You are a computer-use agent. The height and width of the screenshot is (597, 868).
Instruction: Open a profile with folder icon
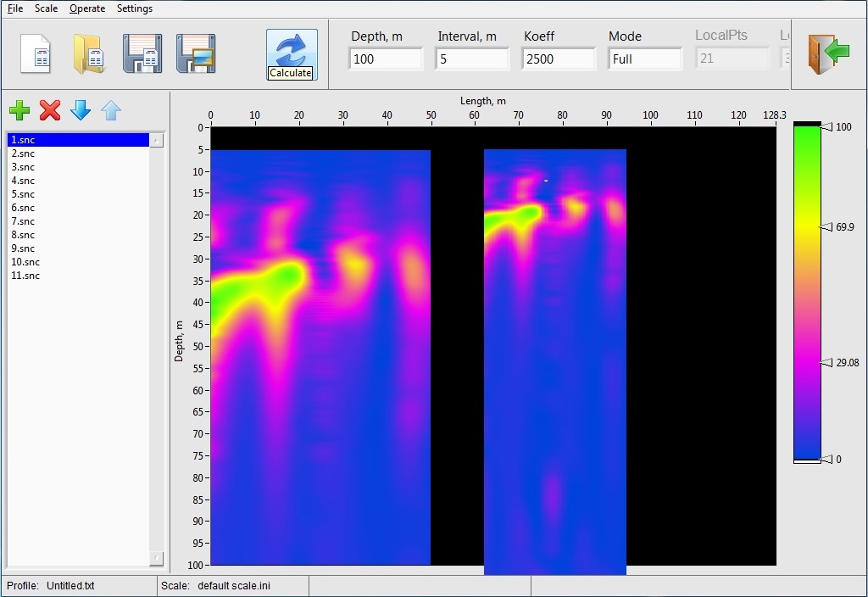click(88, 53)
